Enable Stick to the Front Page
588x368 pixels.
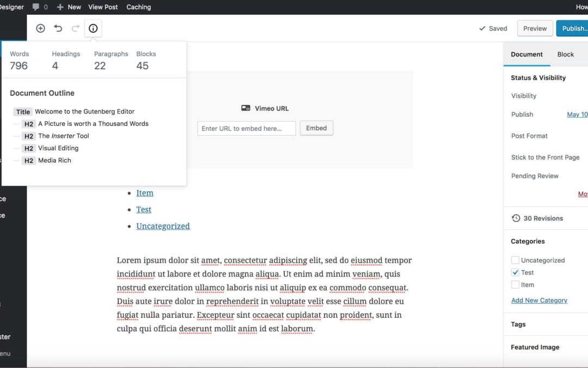pyautogui.click(x=546, y=157)
